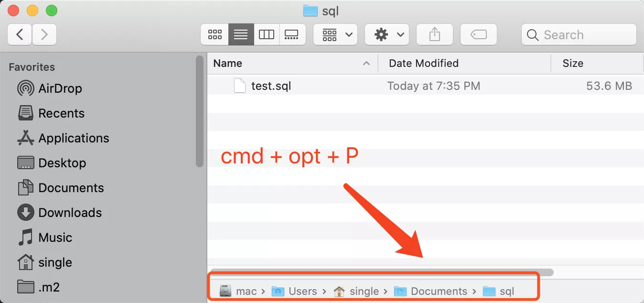Sort by the Size column header
The image size is (644, 303).
(598, 63)
